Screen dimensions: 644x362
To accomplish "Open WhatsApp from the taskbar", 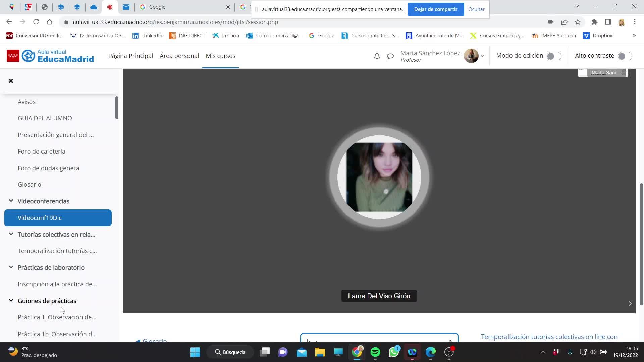I will [x=393, y=352].
